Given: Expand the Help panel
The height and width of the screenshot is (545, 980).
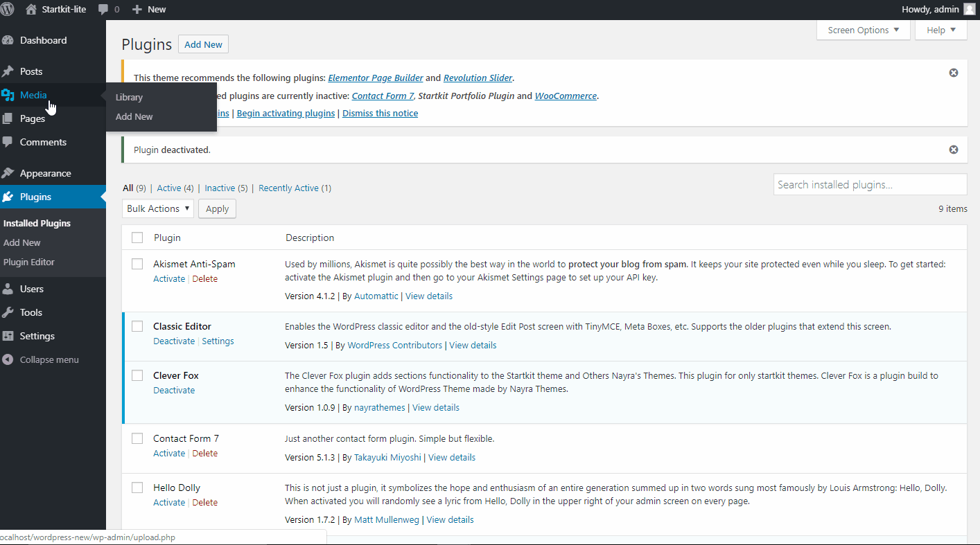Looking at the screenshot, I should 941,30.
